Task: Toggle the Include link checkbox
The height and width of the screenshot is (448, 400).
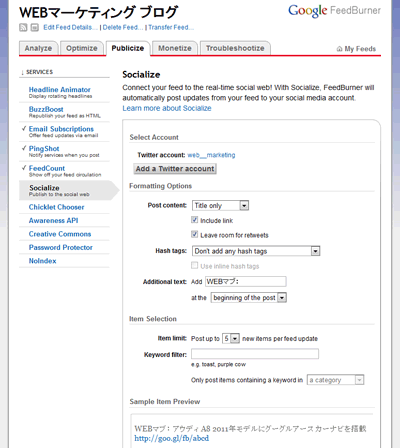Action: (195, 220)
